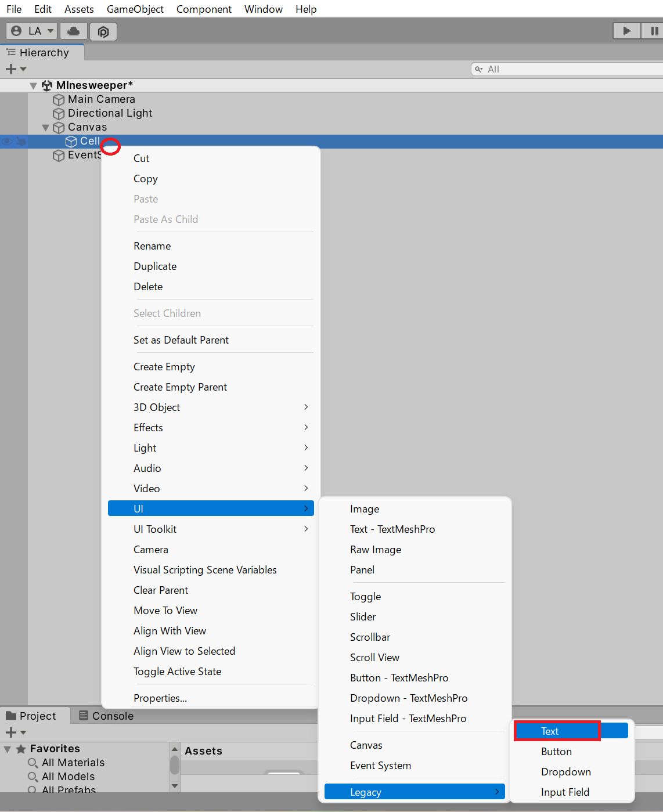Collapse the Canvas tree node
Image resolution: width=663 pixels, height=812 pixels.
[46, 128]
